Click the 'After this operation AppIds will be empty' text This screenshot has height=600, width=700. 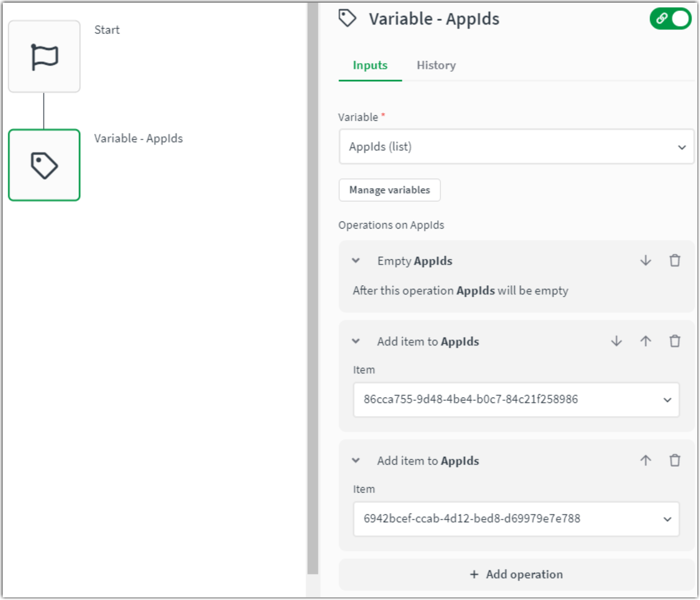pyautogui.click(x=460, y=291)
